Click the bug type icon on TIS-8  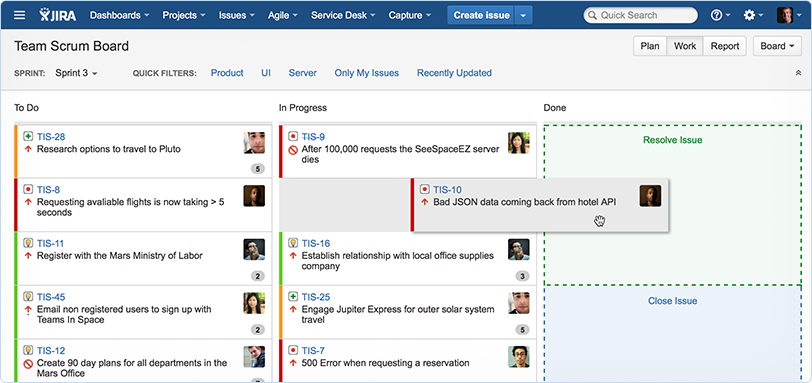click(x=28, y=189)
